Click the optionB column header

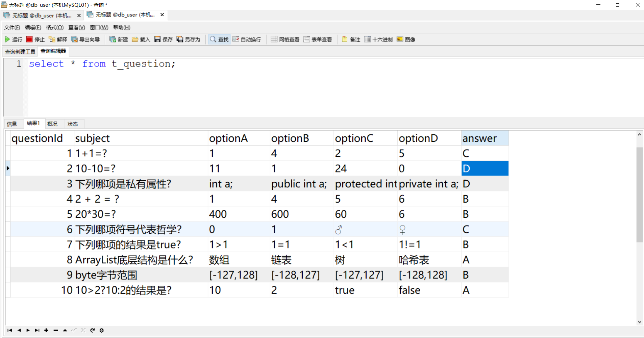point(302,138)
